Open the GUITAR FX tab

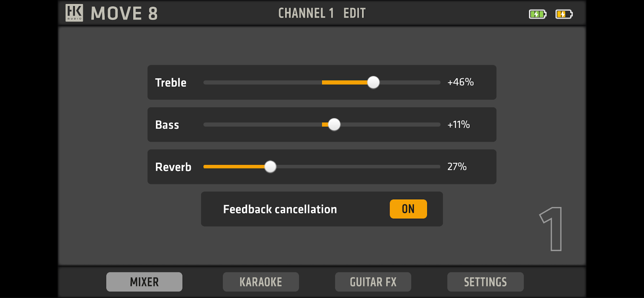373,282
